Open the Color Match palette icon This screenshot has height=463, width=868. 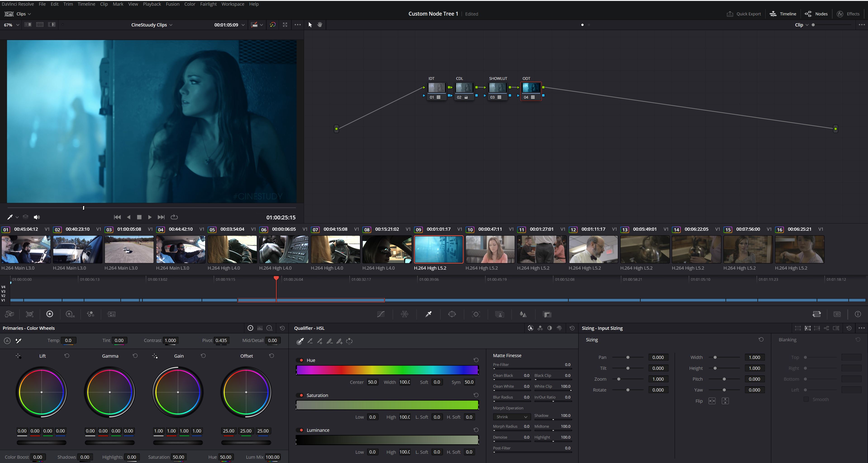tap(30, 314)
